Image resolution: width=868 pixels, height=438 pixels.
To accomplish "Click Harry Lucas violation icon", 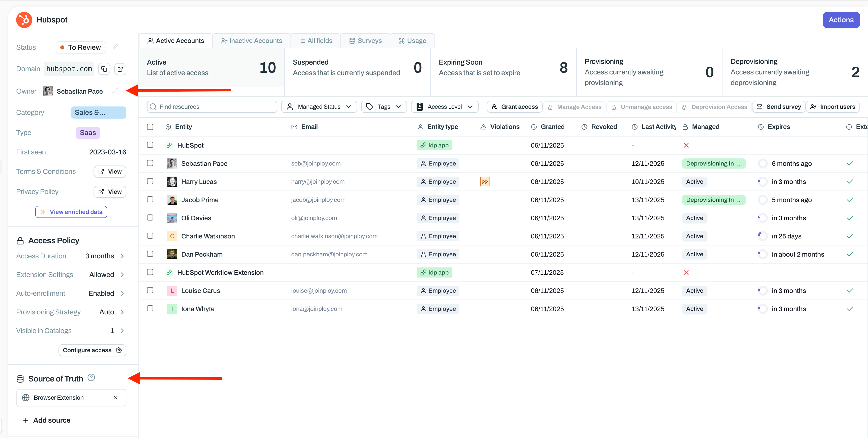I will 484,182.
